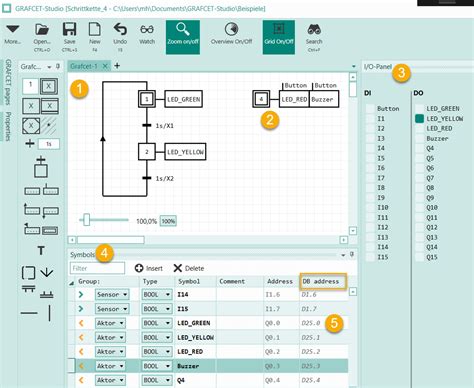Open BOOL type dropdown for Q4
Screen dimensions: 474x388
157,380
